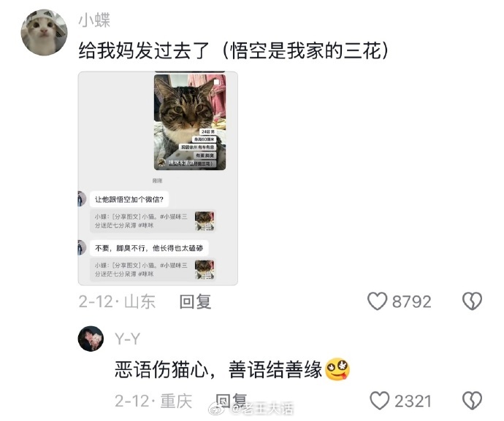This screenshot has height=421, width=504.
Task: Open username Y-Y profile link
Action: [x=127, y=339]
